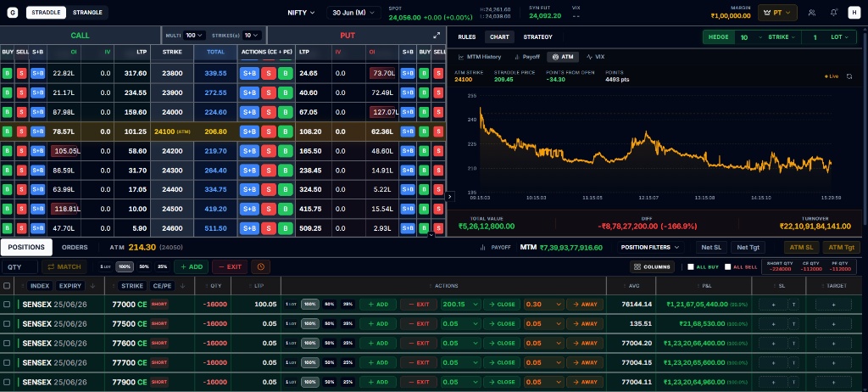
Task: Toggle the HEDGE button
Action: click(719, 37)
